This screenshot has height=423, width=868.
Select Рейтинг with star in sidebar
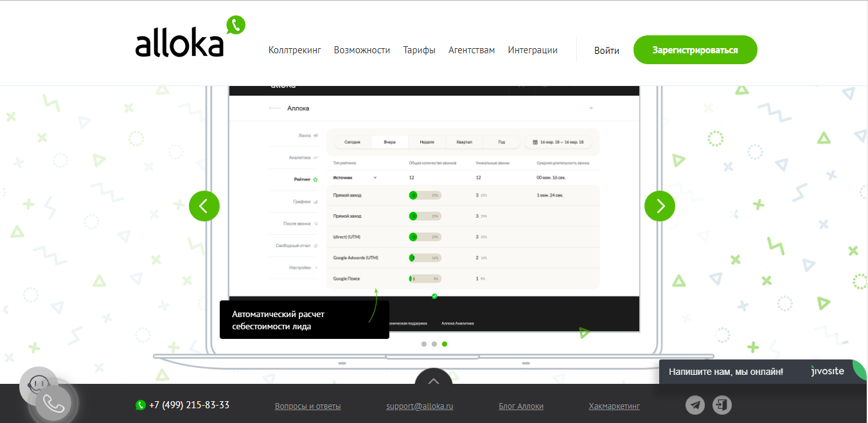tap(306, 180)
